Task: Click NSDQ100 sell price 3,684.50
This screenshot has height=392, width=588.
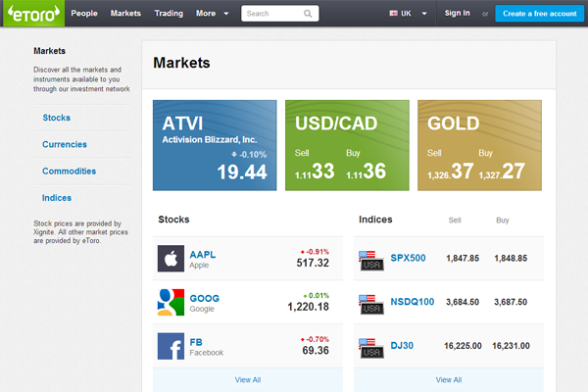Action: coord(463,302)
